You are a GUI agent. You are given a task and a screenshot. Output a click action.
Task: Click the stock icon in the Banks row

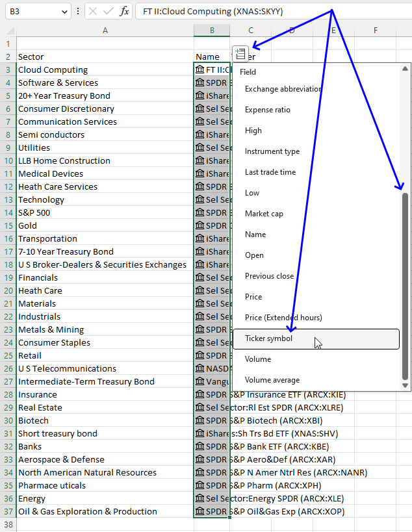200,446
